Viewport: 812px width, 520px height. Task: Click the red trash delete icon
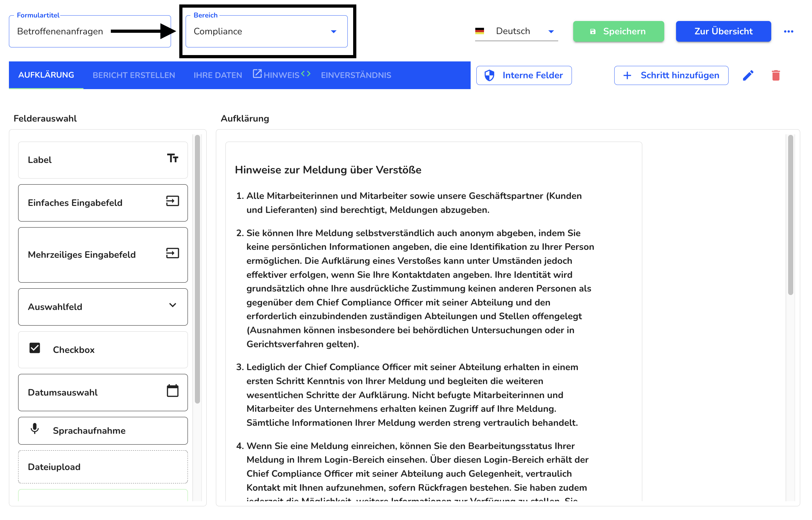[x=775, y=75]
